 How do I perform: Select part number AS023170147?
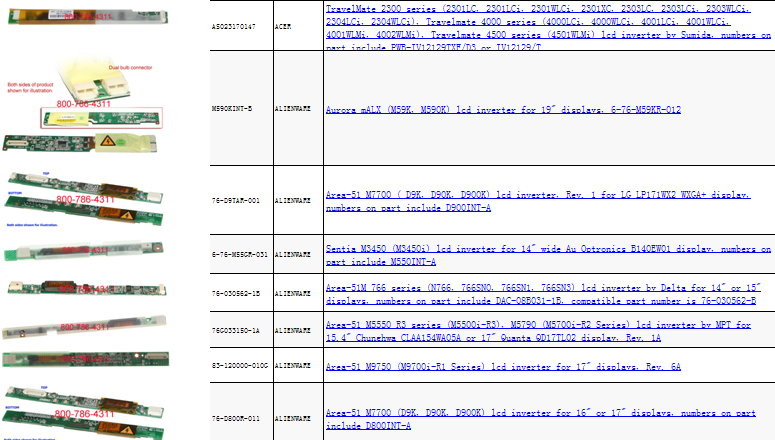234,27
